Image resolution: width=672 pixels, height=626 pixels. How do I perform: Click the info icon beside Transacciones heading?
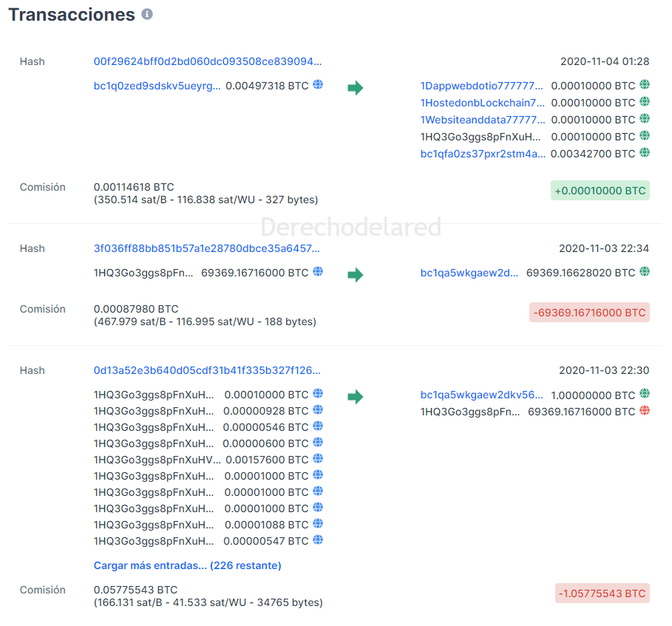[x=147, y=14]
